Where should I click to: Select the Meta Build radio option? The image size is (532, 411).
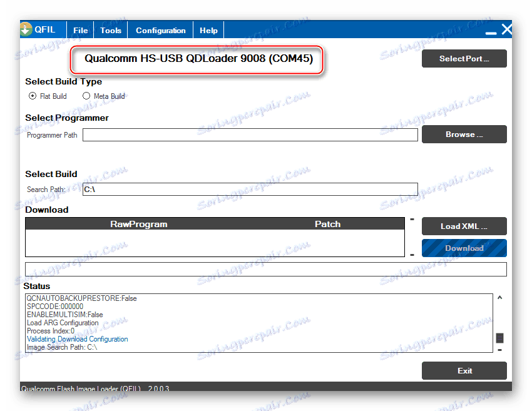click(x=86, y=96)
